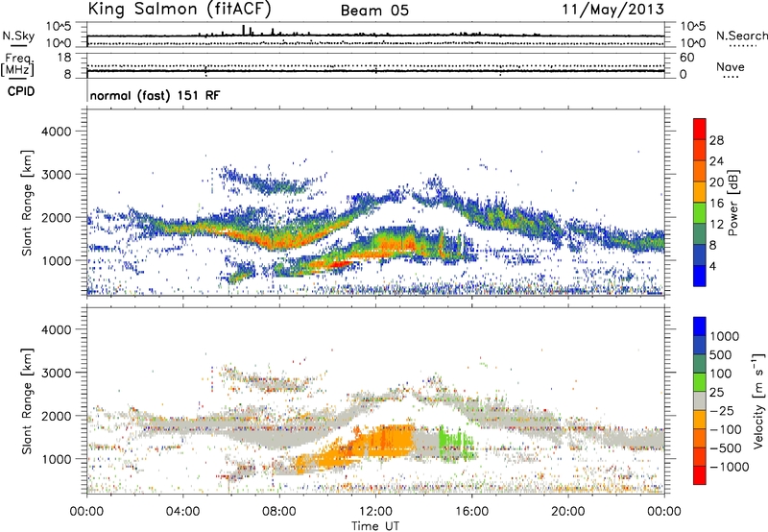Screen dimensions: 768x532
Task: Select the "12" power colorbar label
Action: pyautogui.click(x=716, y=225)
